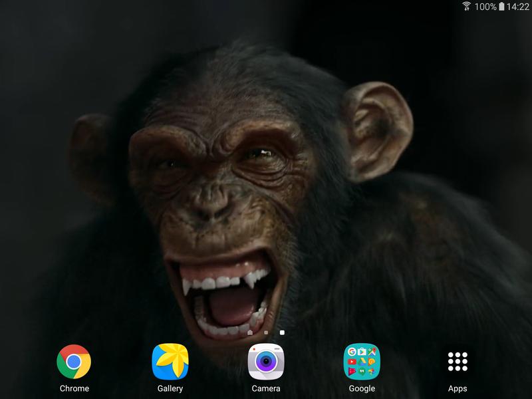Image resolution: width=532 pixels, height=399 pixels.
Task: Open the Camera app
Action: pos(266,362)
